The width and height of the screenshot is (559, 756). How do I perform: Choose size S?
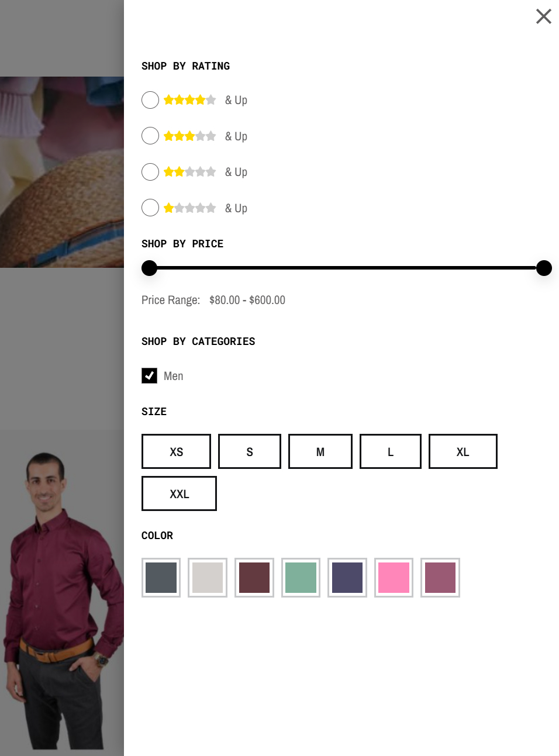[250, 451]
